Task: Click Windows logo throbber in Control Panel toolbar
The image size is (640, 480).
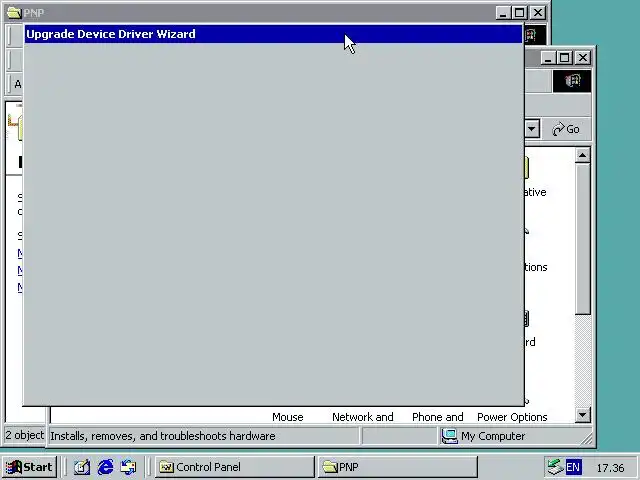Action: click(572, 81)
